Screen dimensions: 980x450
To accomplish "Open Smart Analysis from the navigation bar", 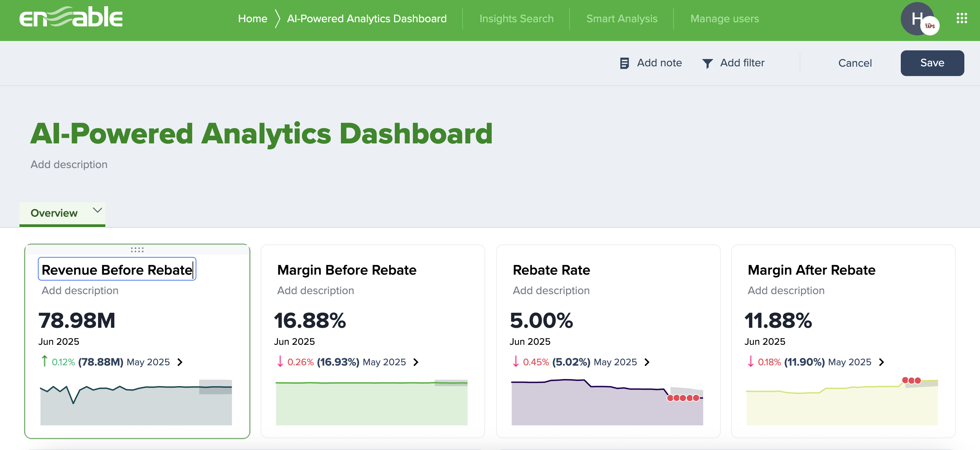I will click(x=622, y=18).
